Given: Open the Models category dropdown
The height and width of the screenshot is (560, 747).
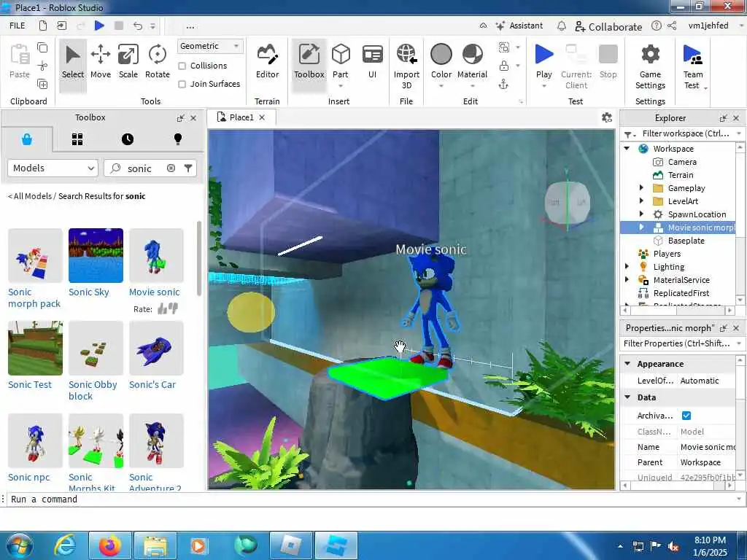Looking at the screenshot, I should 53,168.
